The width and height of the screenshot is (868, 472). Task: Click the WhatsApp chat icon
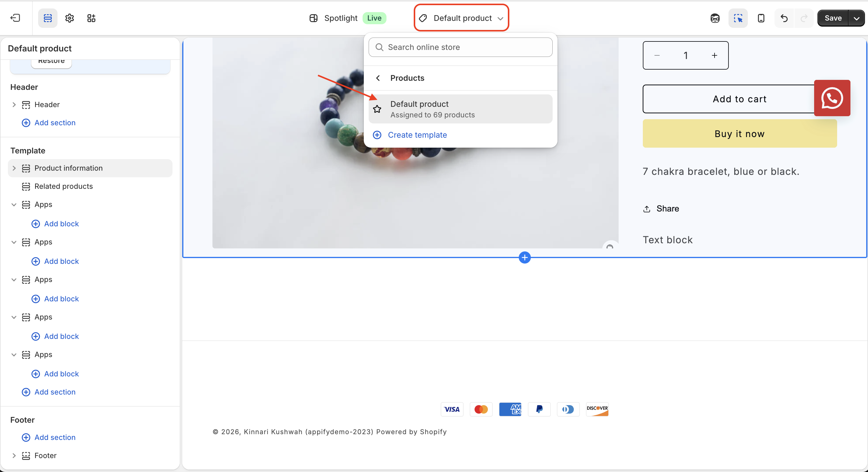pos(832,98)
